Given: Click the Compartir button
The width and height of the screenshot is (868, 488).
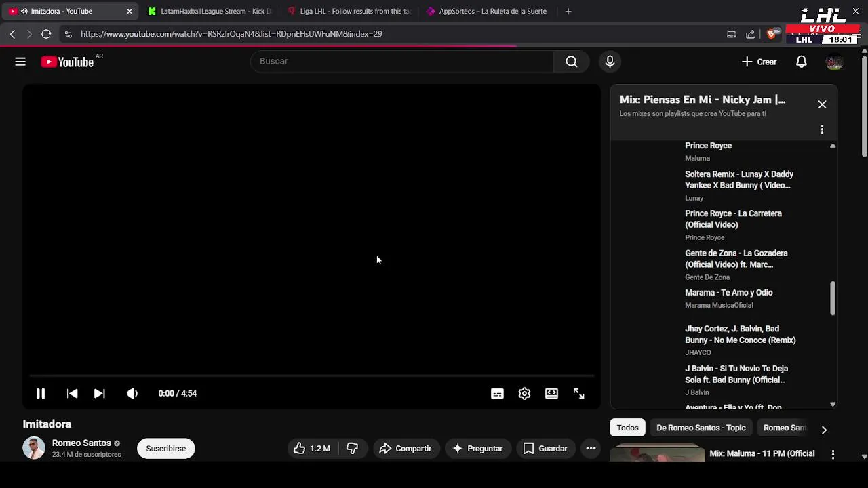Looking at the screenshot, I should tap(406, 449).
